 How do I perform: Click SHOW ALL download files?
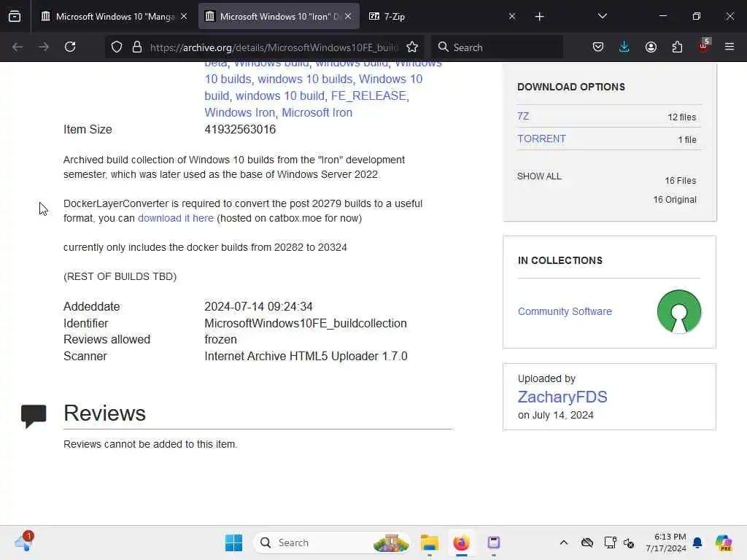(539, 176)
